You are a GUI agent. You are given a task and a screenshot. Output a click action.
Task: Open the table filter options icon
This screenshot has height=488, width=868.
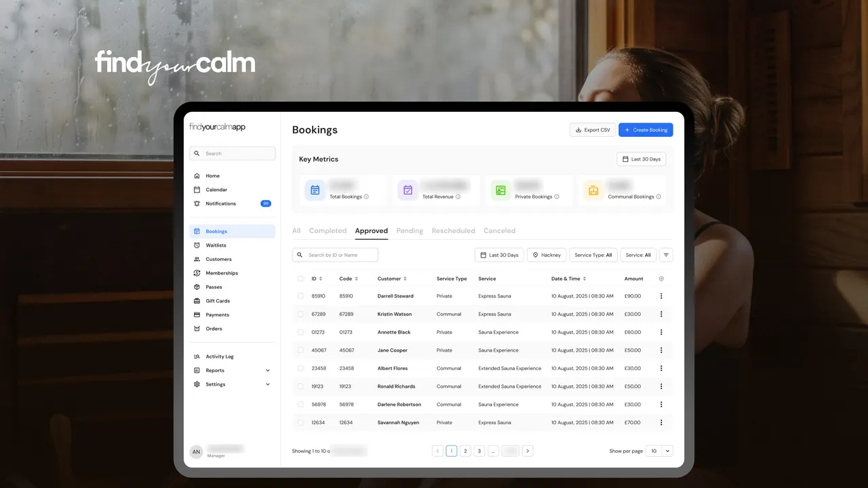[666, 255]
